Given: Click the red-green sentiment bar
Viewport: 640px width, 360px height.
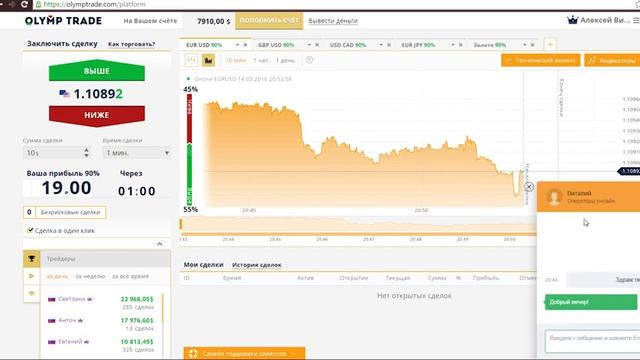Looking at the screenshot, I should pyautogui.click(x=189, y=149).
